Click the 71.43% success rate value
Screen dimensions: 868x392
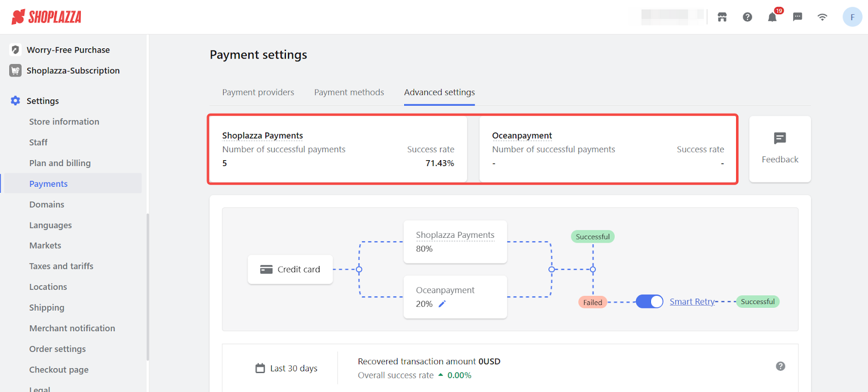click(x=440, y=163)
